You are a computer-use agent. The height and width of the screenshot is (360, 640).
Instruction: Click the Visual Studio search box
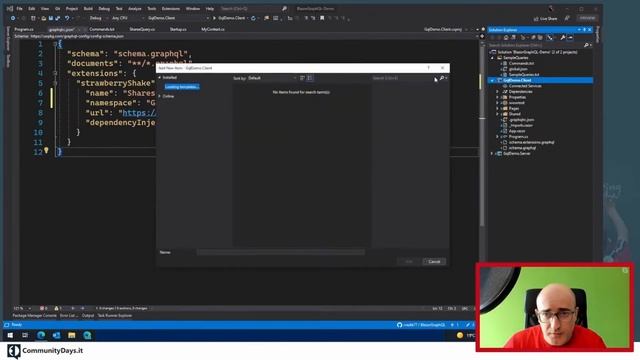(x=253, y=9)
